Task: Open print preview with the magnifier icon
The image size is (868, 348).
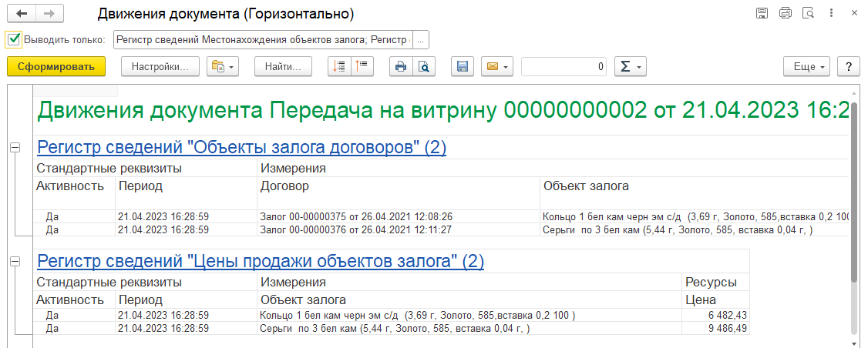Action: click(424, 66)
